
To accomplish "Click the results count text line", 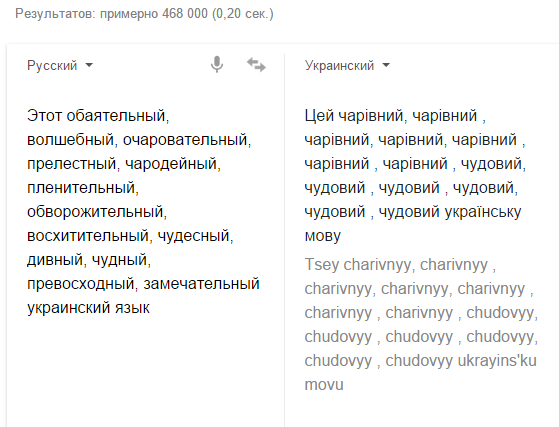I will click(x=144, y=14).
